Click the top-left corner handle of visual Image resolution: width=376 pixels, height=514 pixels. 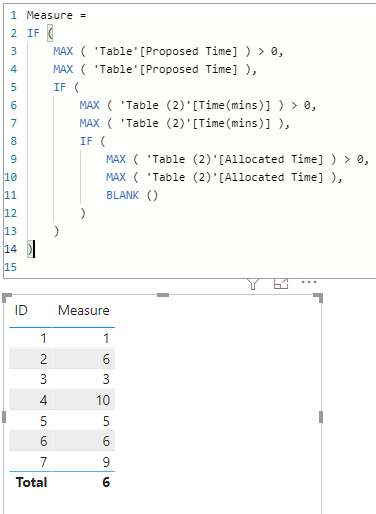pyautogui.click(x=7, y=298)
